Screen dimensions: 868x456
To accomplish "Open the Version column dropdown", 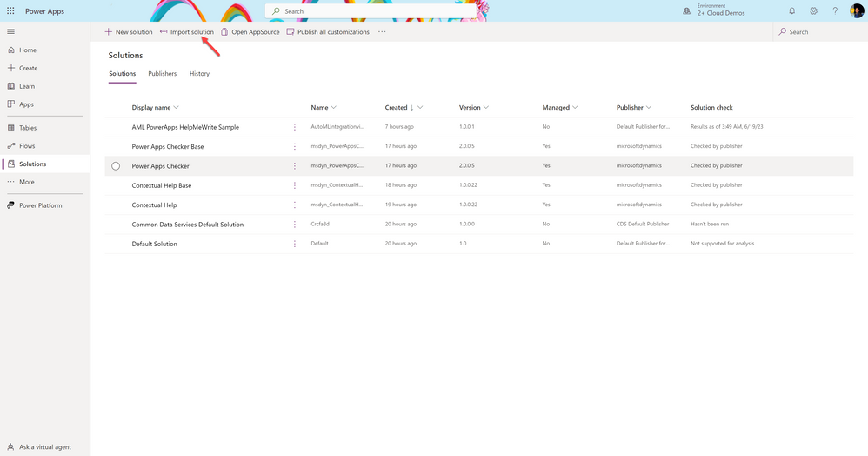I will [x=486, y=108].
